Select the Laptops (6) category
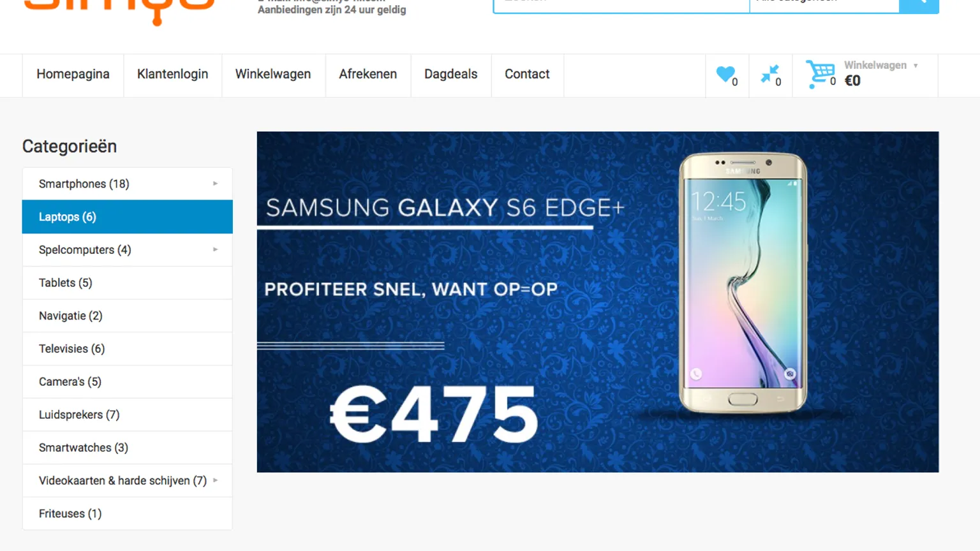 point(128,217)
